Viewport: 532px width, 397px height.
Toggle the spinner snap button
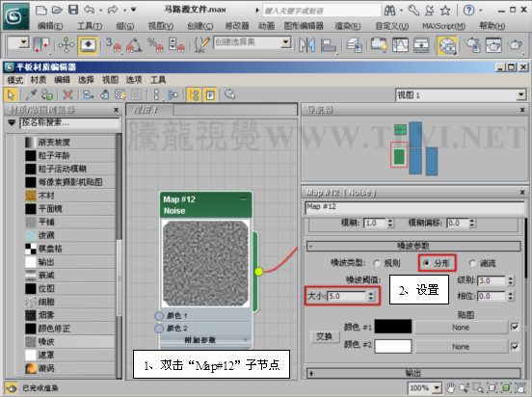coord(176,45)
